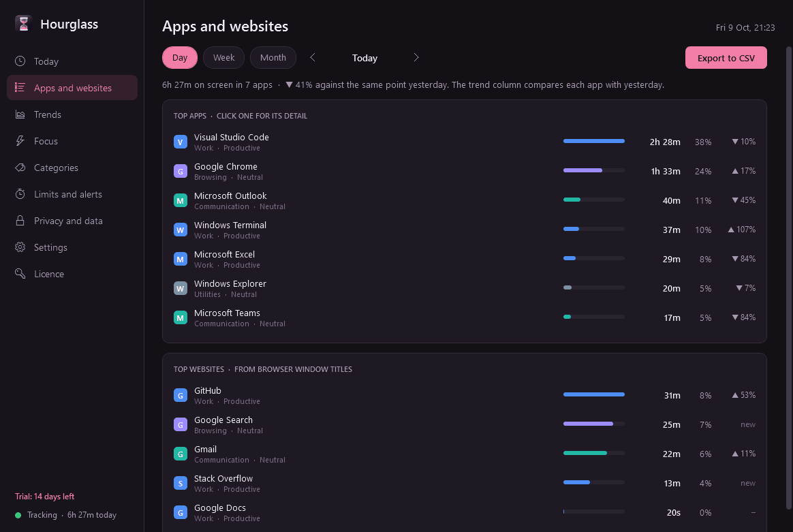Go to the previous day with left chevron

pyautogui.click(x=313, y=58)
